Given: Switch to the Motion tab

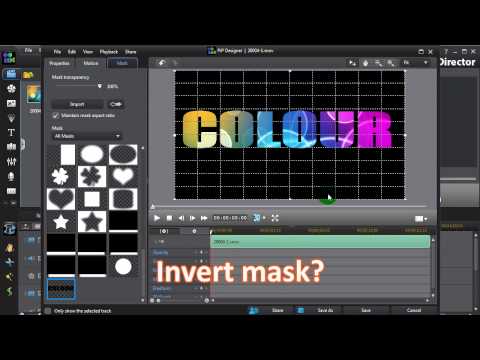Looking at the screenshot, I should click(x=91, y=63).
